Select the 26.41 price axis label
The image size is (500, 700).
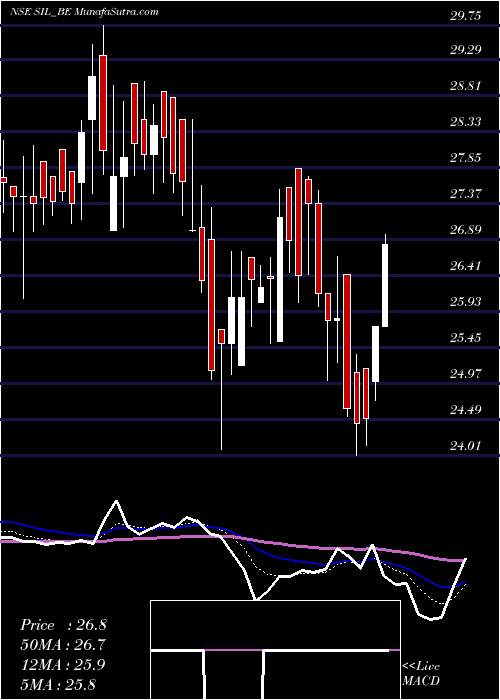[466, 266]
